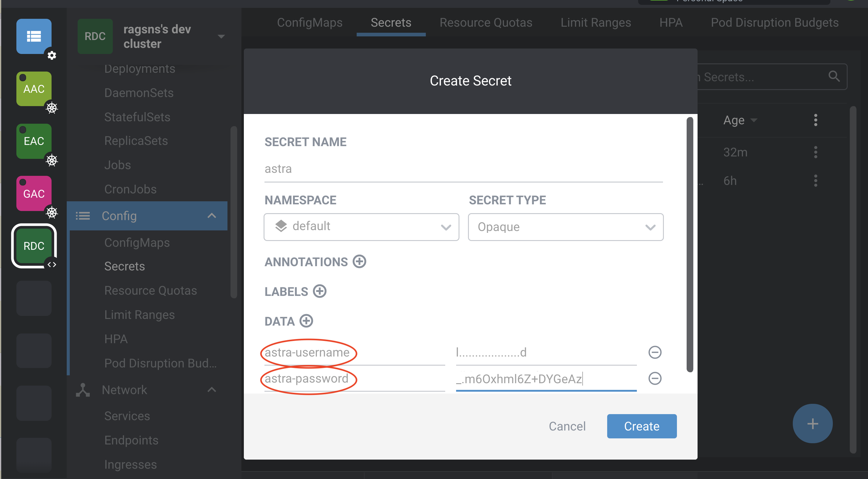Remove the astra-password data row
Image resolution: width=868 pixels, height=479 pixels.
(x=655, y=378)
